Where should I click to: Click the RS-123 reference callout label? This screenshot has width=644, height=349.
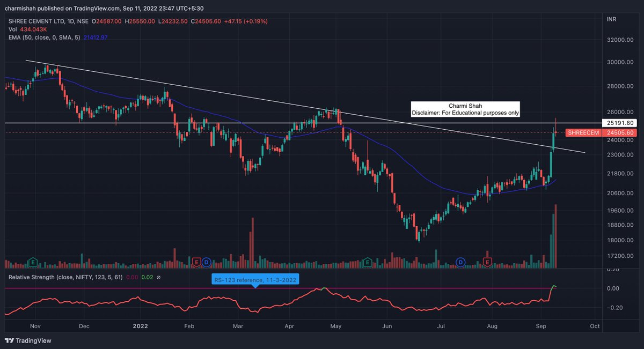[x=255, y=280]
